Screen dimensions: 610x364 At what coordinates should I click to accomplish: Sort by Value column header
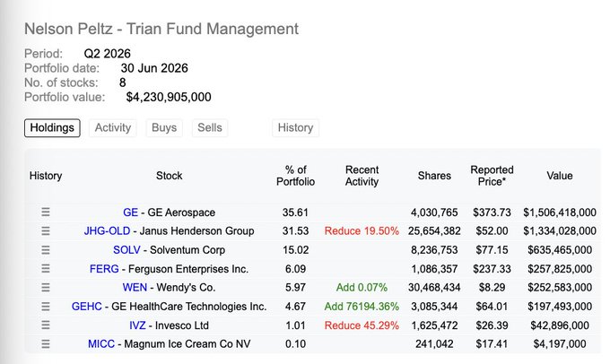(560, 176)
